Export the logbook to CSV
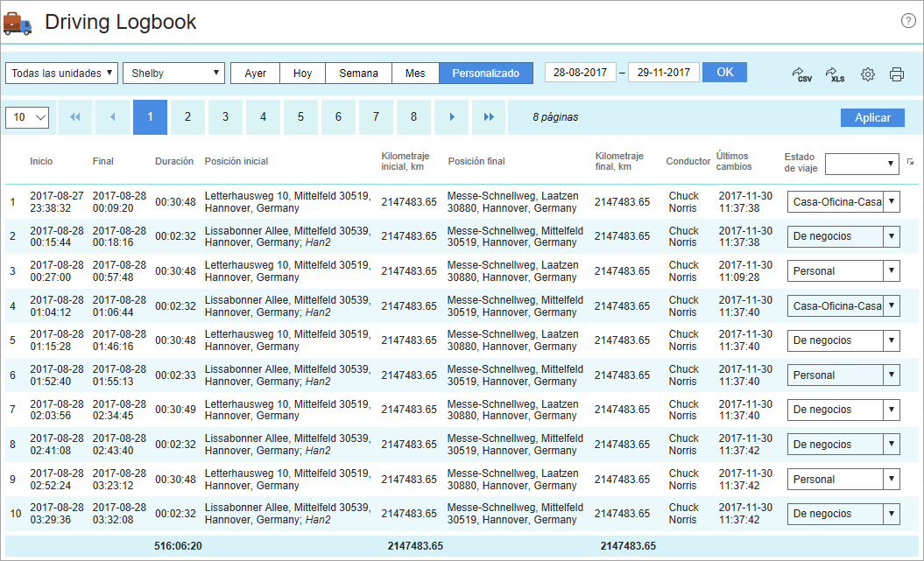This screenshot has width=924, height=561. point(801,74)
